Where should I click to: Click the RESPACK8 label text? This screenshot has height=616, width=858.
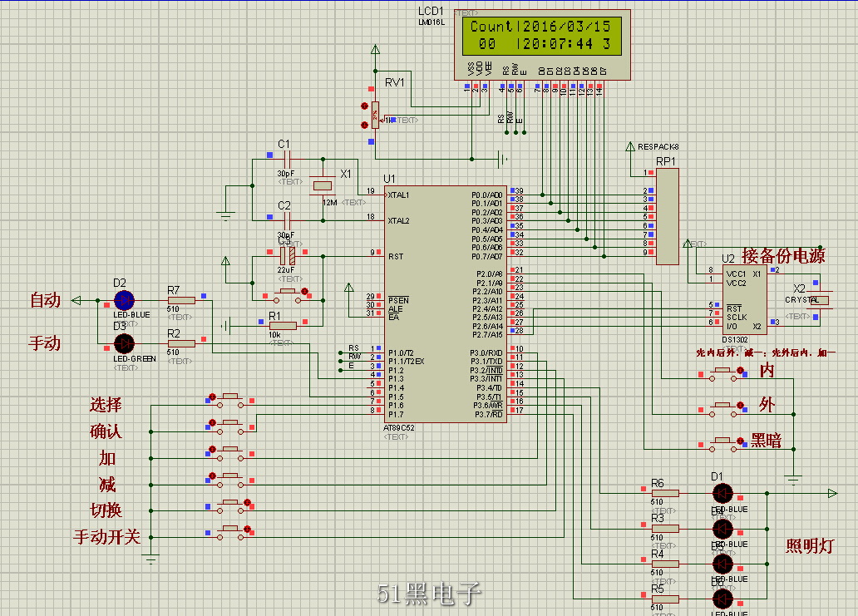[x=658, y=146]
